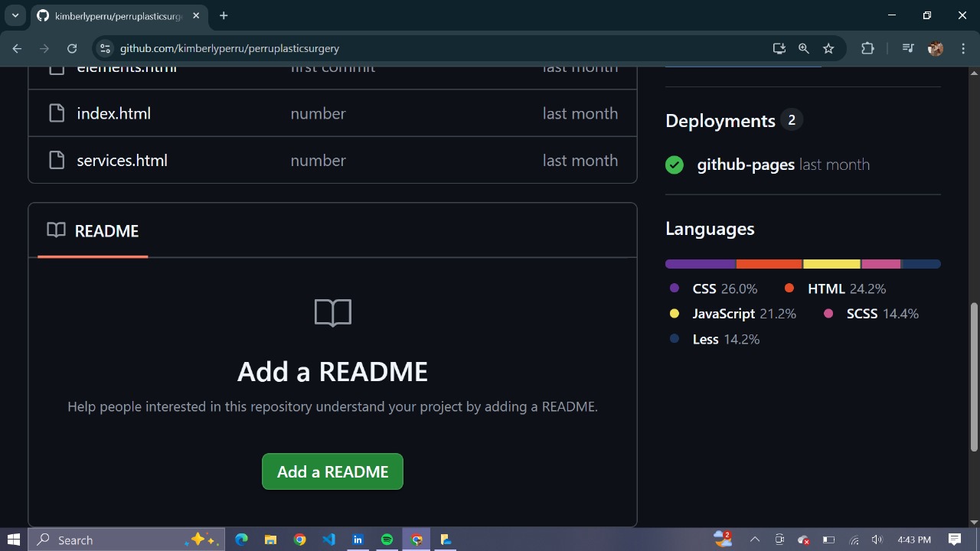Click the purple CSS segment of language bar
The width and height of the screenshot is (980, 551).
coord(700,264)
